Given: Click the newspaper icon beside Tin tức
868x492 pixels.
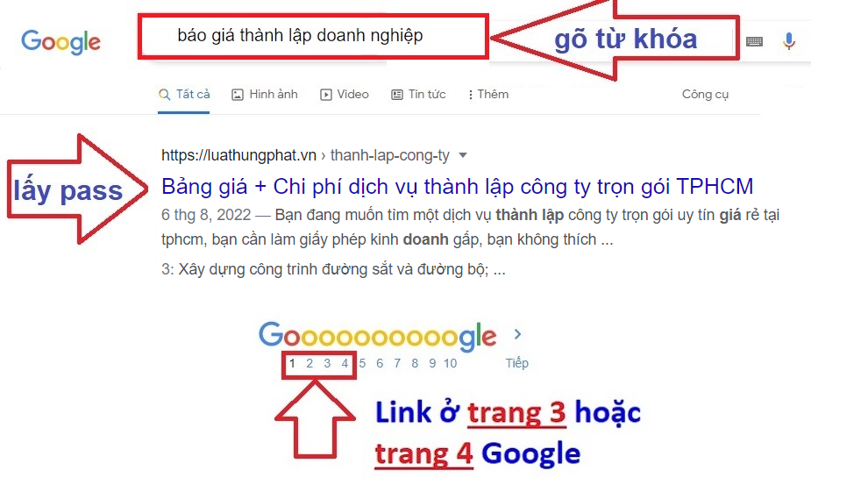Looking at the screenshot, I should 397,95.
